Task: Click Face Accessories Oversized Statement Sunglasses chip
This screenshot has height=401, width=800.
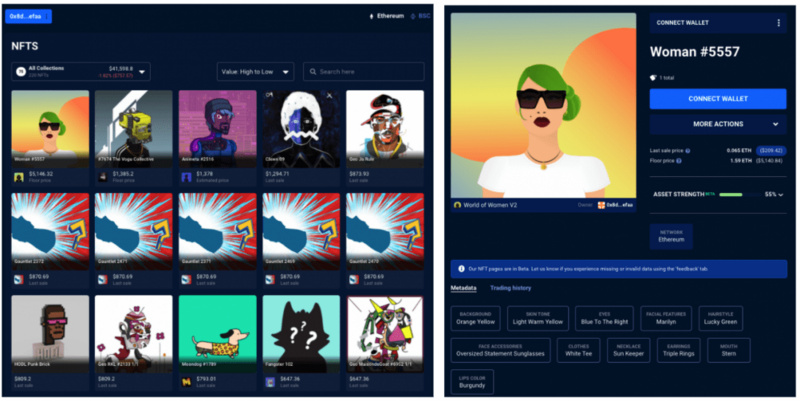Action: [x=501, y=350]
